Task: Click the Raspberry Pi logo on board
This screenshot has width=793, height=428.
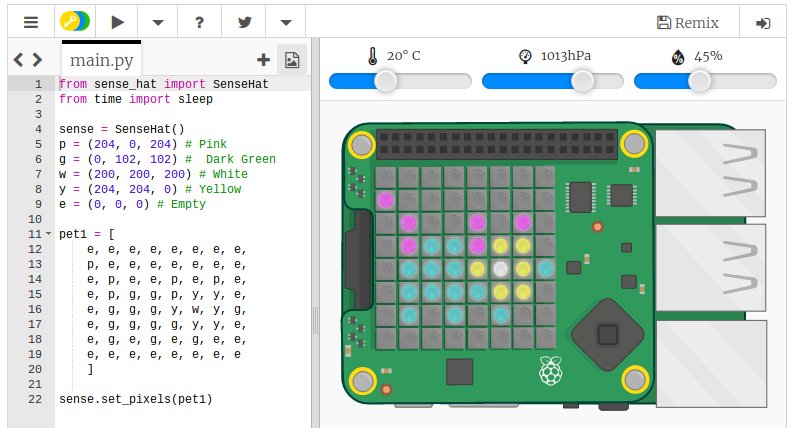Action: point(550,370)
